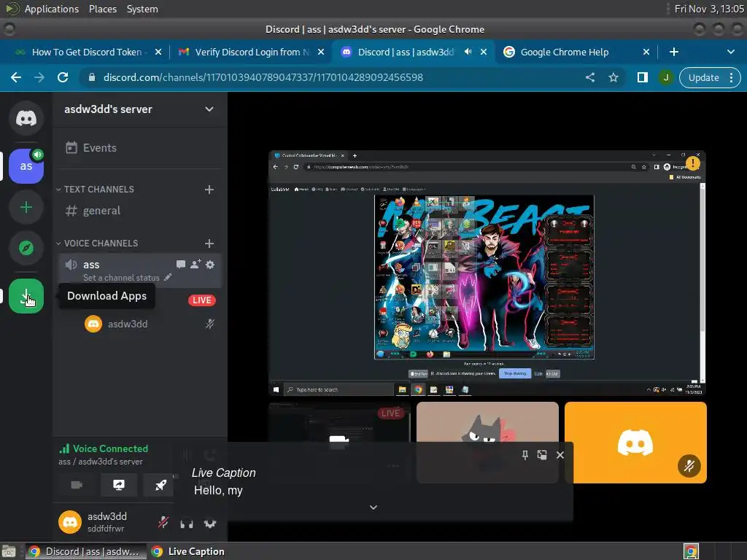Close the Live Caption overlay
747x560 pixels.
tap(560, 455)
